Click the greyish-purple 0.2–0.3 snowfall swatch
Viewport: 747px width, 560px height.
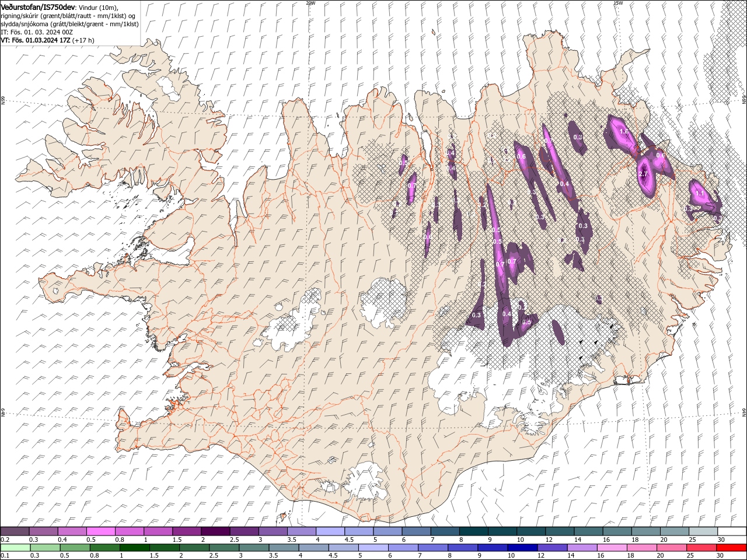click(15, 531)
